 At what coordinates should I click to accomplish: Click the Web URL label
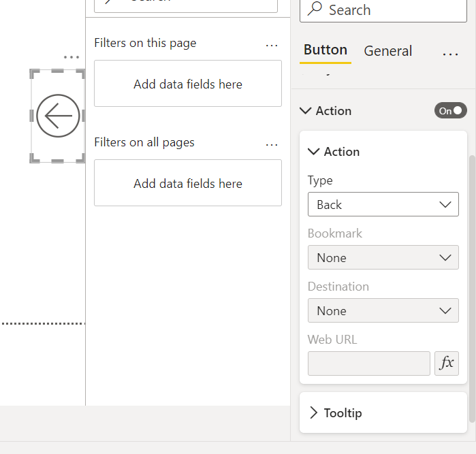coord(332,339)
